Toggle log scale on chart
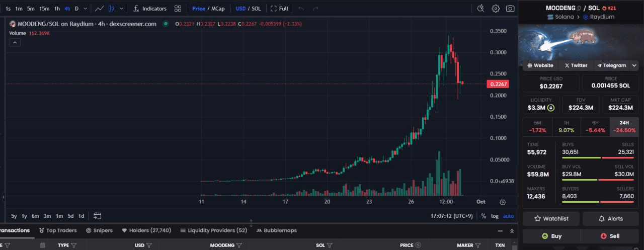 click(495, 216)
